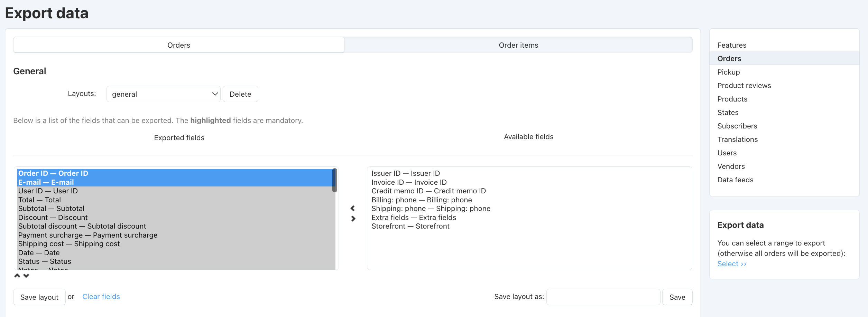Select Extra fields in available fields
The height and width of the screenshot is (317, 868).
(529, 218)
